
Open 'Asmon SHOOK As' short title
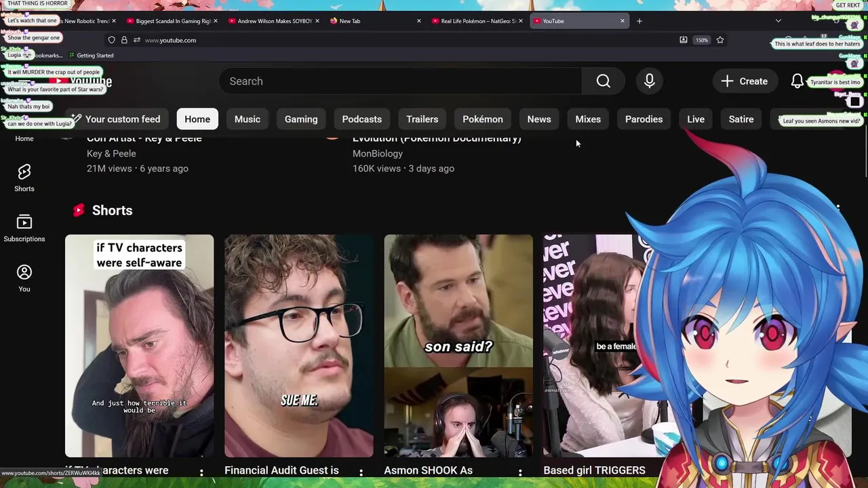point(429,470)
